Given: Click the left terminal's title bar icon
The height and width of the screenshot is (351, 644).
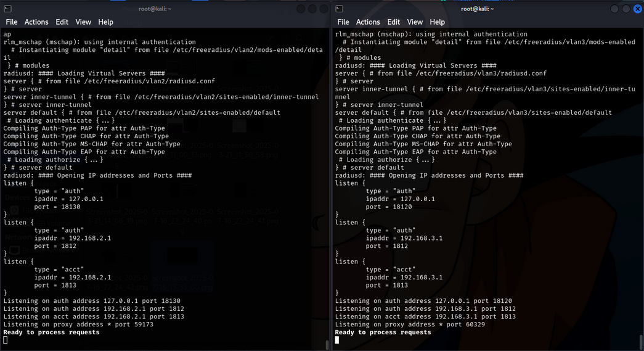Looking at the screenshot, I should click(x=8, y=9).
